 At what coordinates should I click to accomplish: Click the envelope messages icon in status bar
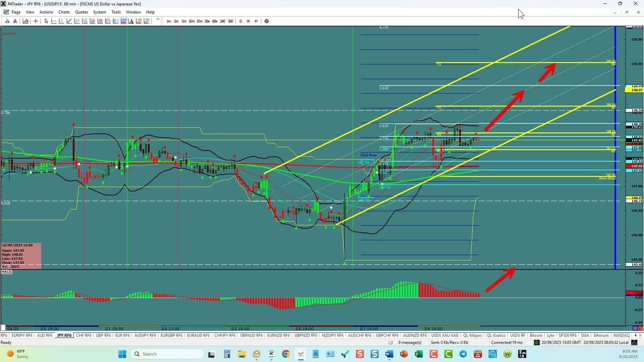[x=390, y=342]
